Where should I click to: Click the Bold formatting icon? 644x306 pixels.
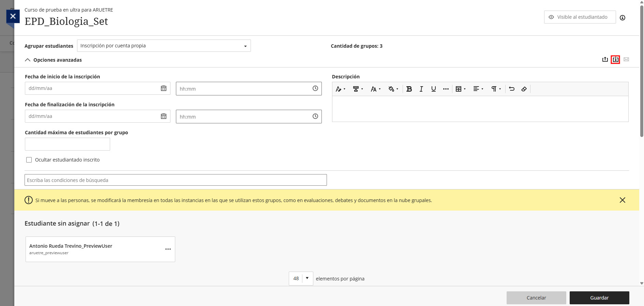pos(409,89)
